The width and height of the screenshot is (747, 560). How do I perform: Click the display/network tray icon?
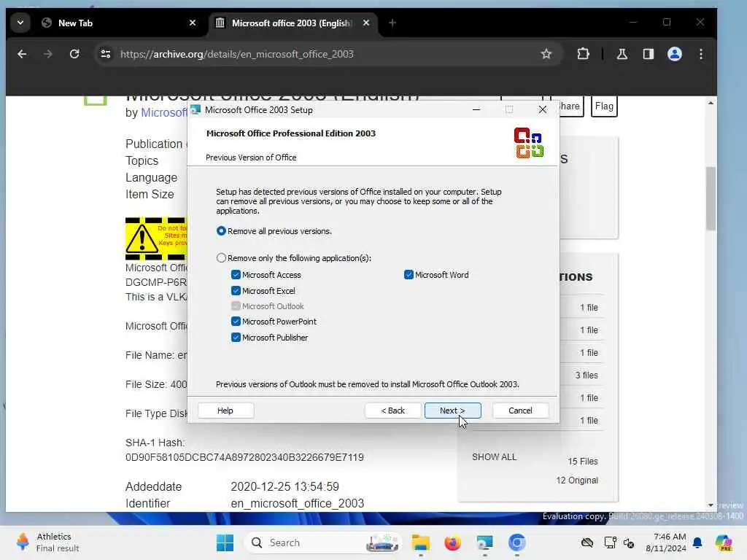click(610, 542)
